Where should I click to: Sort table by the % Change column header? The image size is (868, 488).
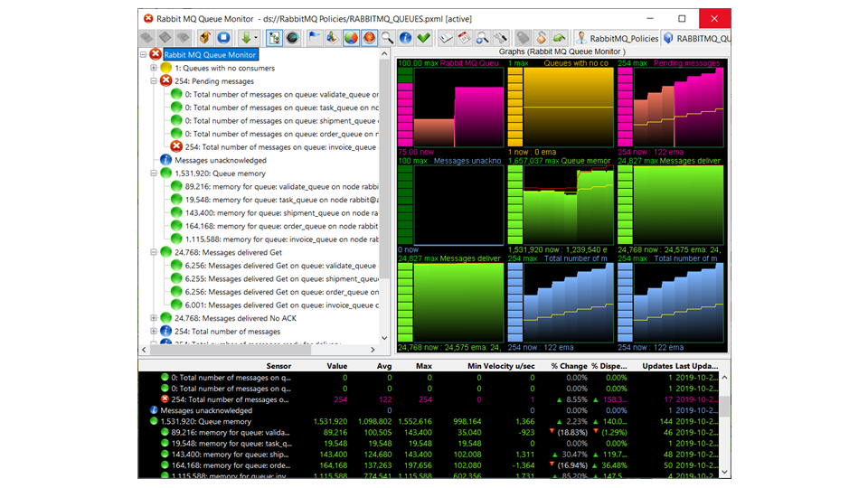coord(569,366)
